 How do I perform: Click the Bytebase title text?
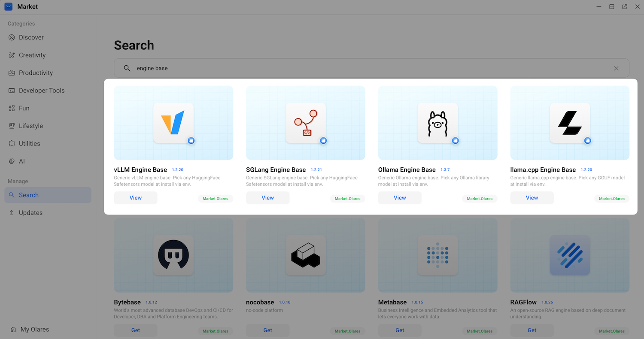(x=128, y=303)
